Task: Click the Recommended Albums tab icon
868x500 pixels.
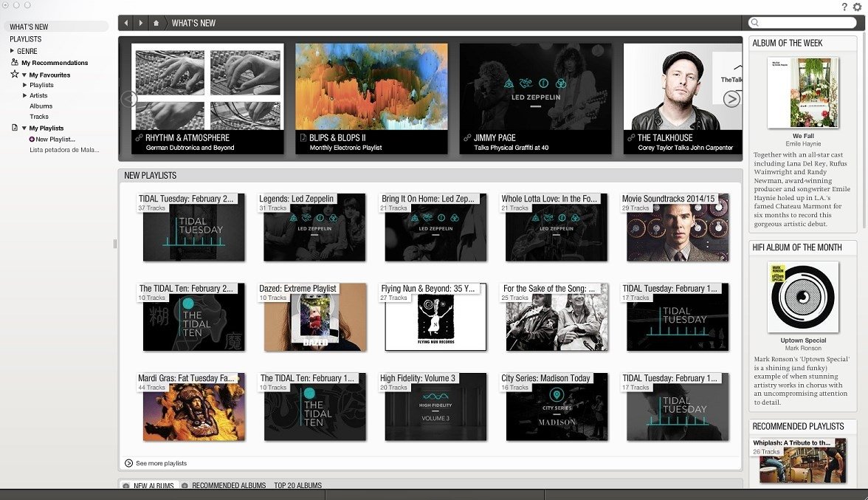Action: coord(185,486)
